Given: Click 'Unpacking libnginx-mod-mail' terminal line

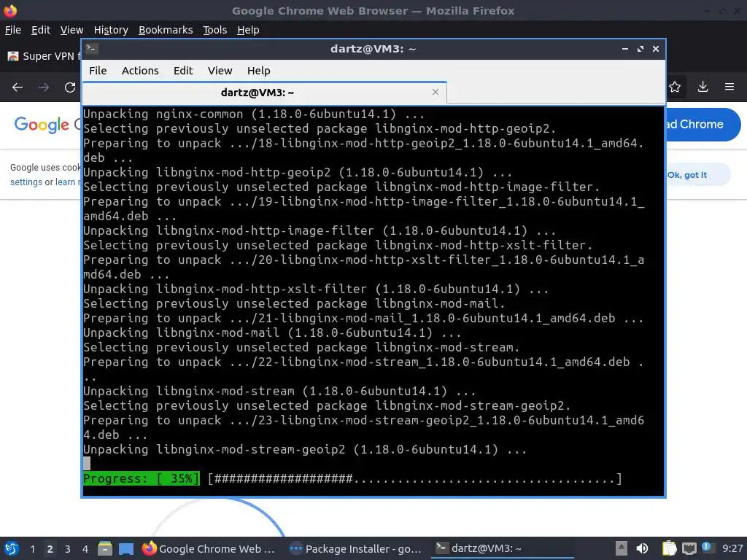Looking at the screenshot, I should [272, 332].
